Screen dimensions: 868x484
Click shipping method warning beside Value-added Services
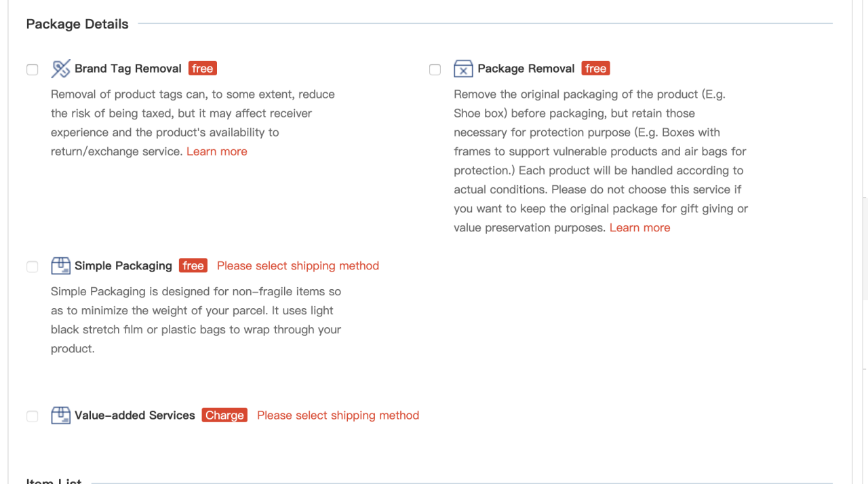click(x=338, y=415)
